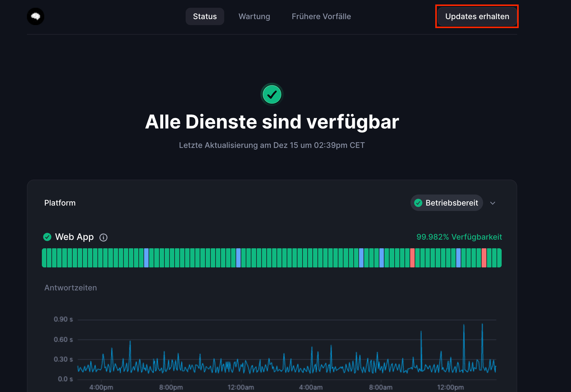Expand the Platform section with chevron arrow

(493, 203)
